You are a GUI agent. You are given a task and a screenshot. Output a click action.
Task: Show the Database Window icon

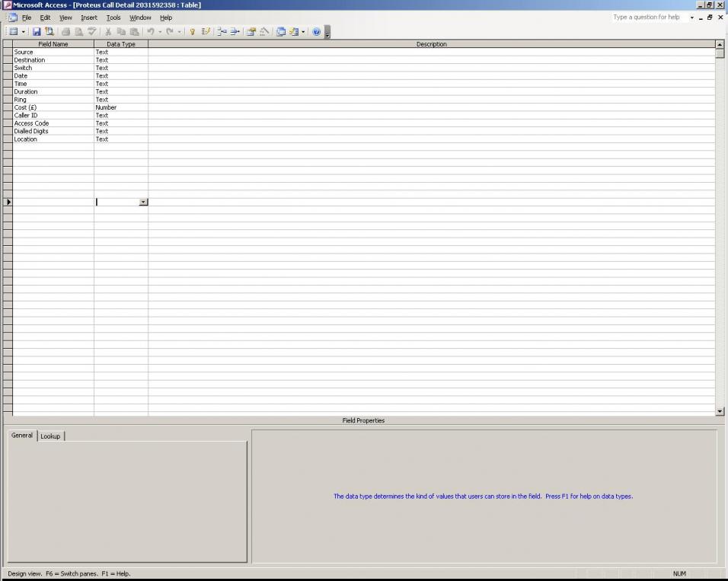281,31
